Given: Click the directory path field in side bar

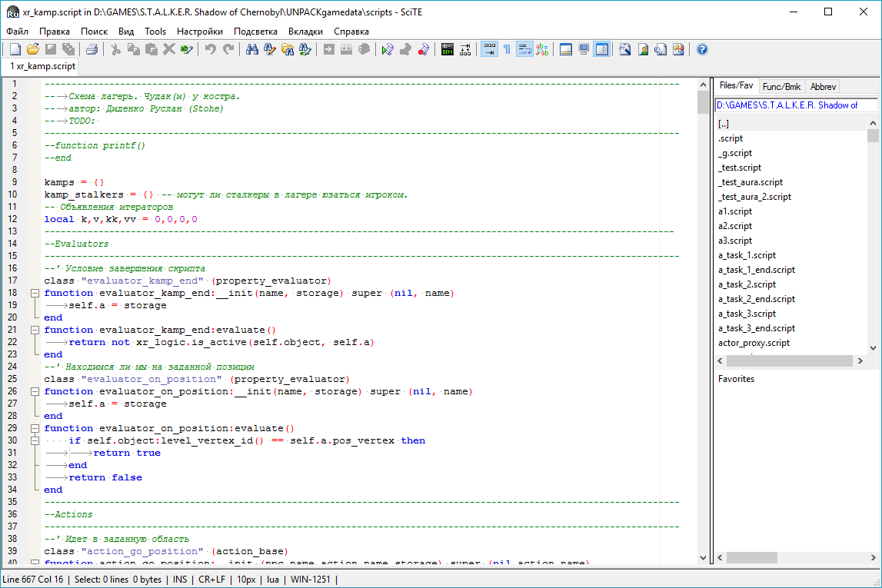Looking at the screenshot, I should 795,105.
